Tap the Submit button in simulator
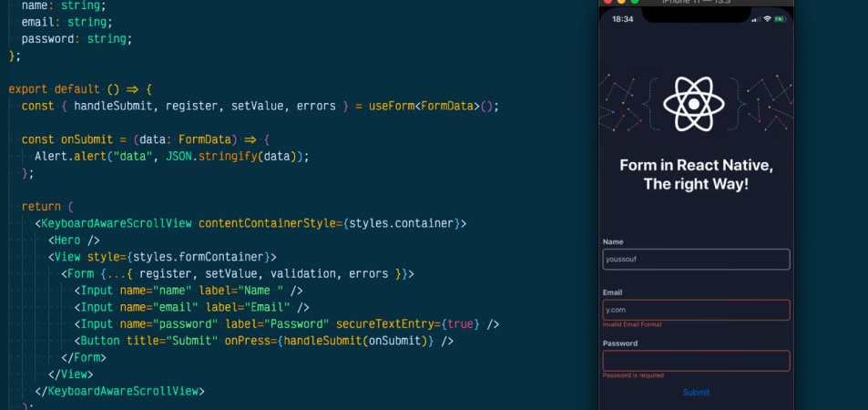 (696, 393)
